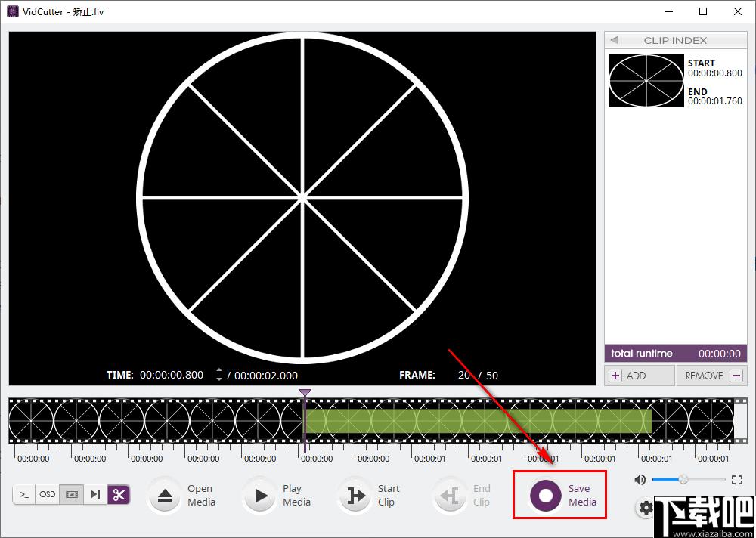The width and height of the screenshot is (756, 538).
Task: Adjust the volume slider handle
Action: [683, 479]
